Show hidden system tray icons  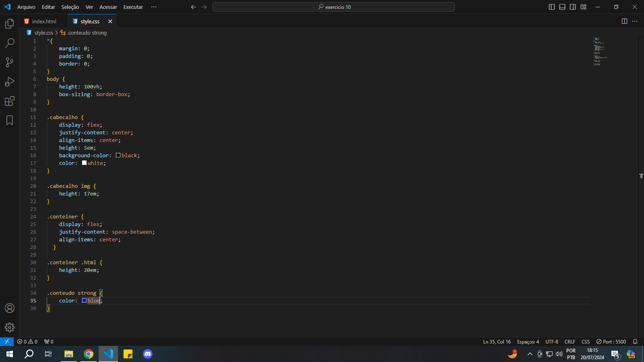530,354
